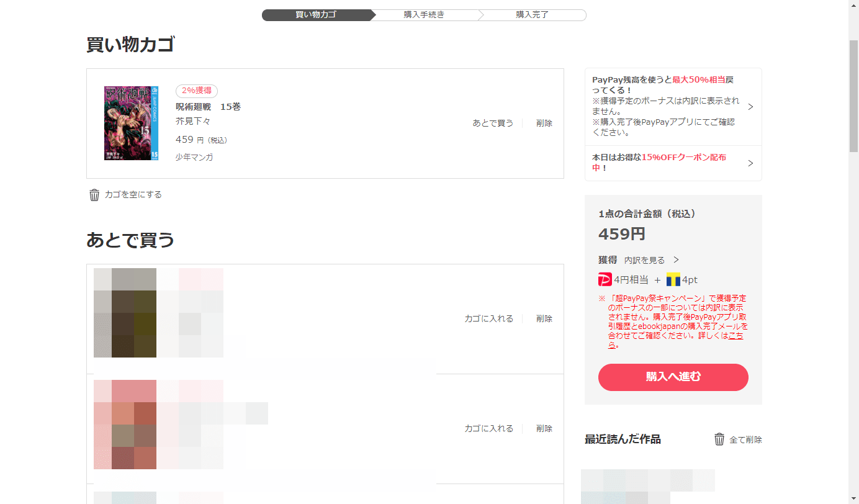Viewport: 859px width, 504px height.
Task: Click the red PayPay logo icon
Action: click(605, 279)
